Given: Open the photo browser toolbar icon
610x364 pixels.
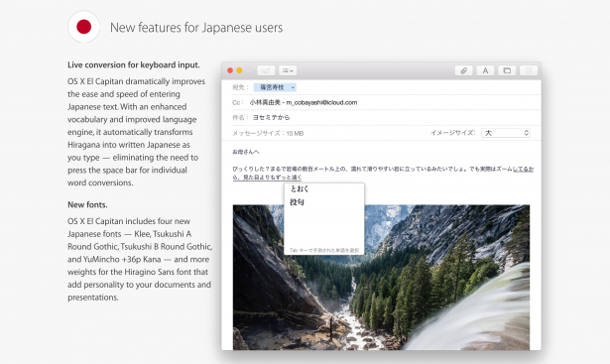Looking at the screenshot, I should tap(507, 70).
